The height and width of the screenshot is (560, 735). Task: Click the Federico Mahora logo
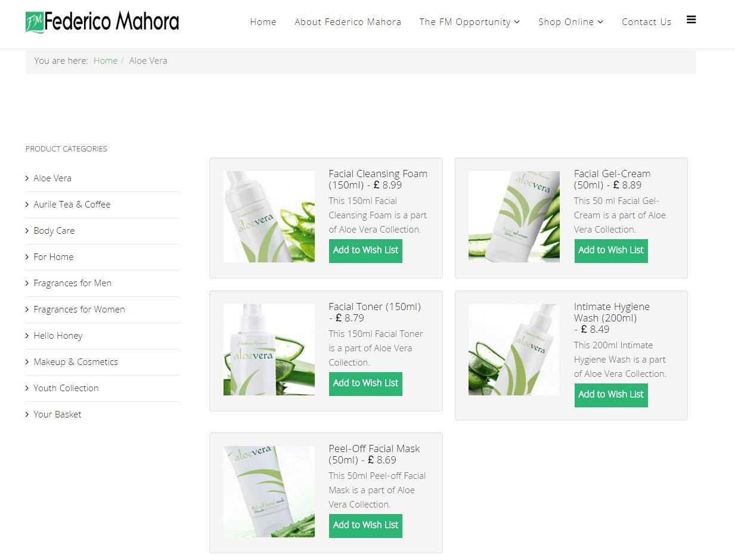coord(102,22)
